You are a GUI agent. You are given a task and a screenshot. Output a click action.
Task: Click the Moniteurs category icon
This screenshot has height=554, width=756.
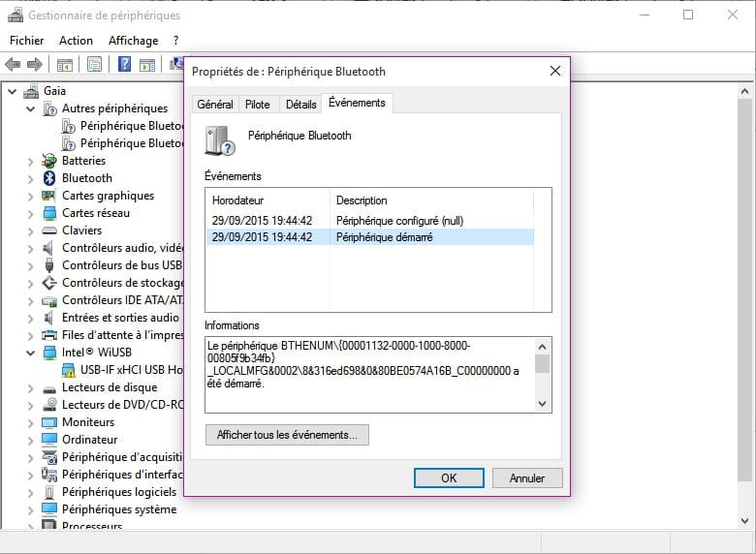click(49, 422)
